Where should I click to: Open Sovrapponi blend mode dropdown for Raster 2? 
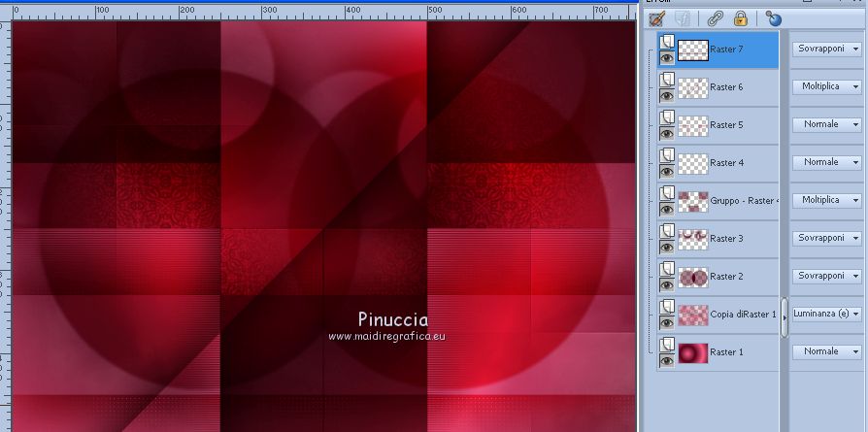pyautogui.click(x=827, y=276)
